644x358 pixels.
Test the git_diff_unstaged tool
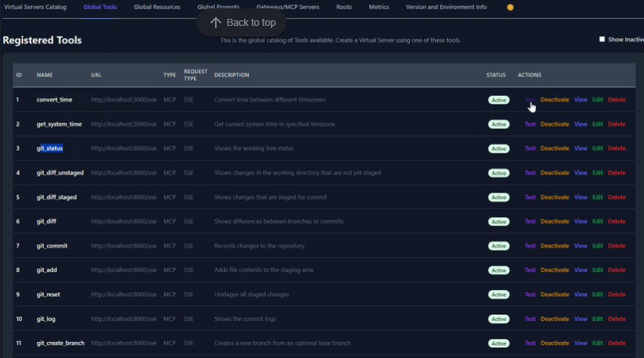530,173
